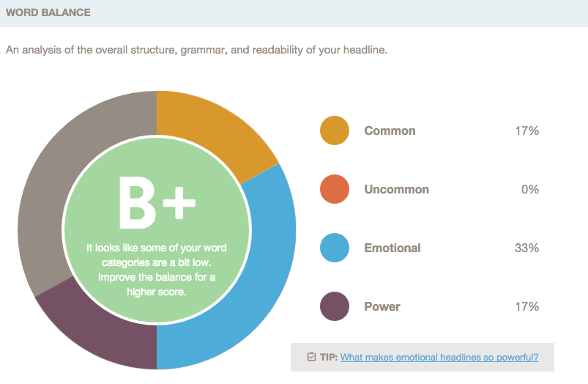588x384 pixels.
Task: Click the Uncommon legend label
Action: pos(396,189)
